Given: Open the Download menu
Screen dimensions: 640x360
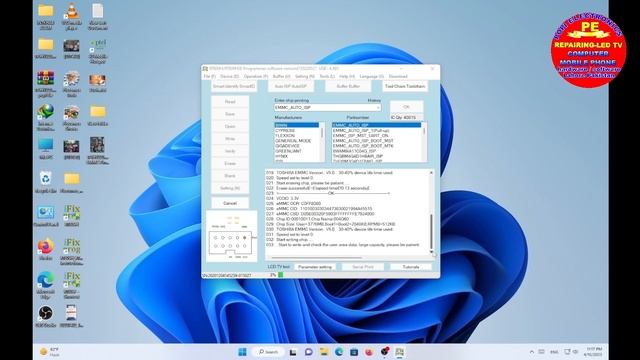Looking at the screenshot, I should [x=398, y=76].
